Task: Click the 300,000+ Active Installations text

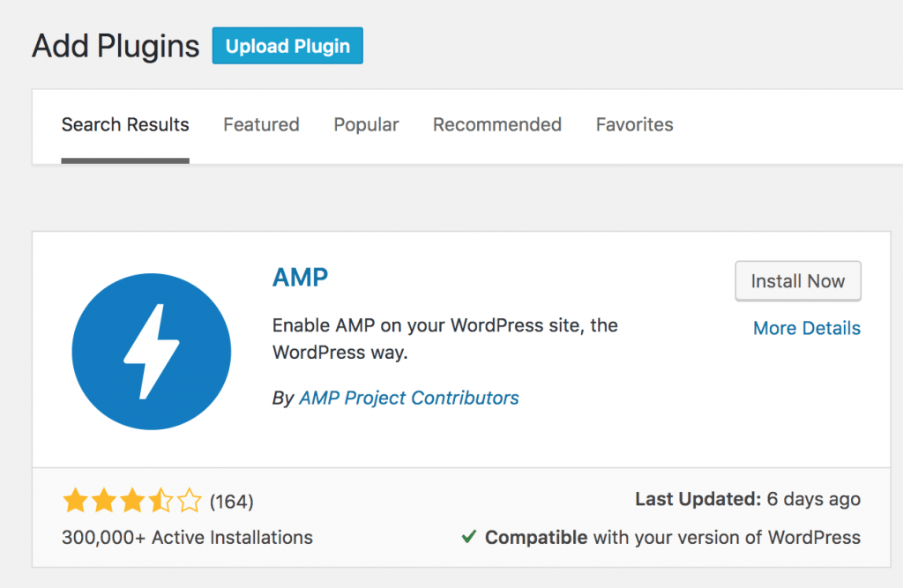Action: click(187, 538)
